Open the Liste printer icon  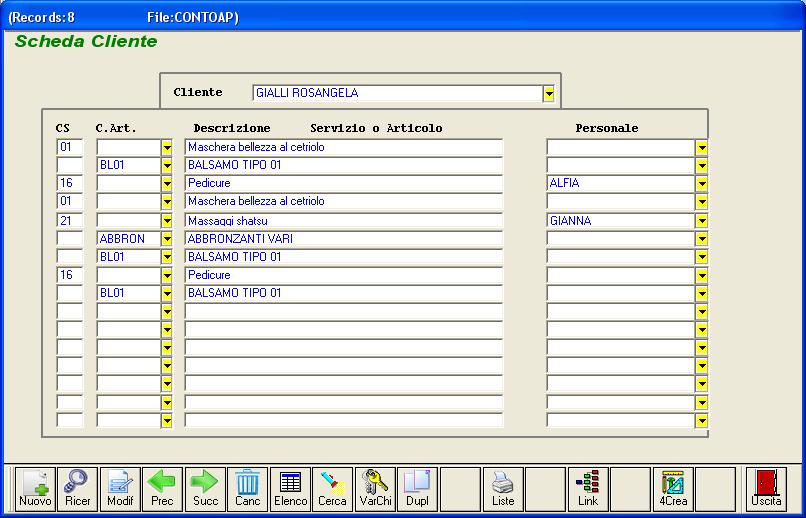click(503, 489)
